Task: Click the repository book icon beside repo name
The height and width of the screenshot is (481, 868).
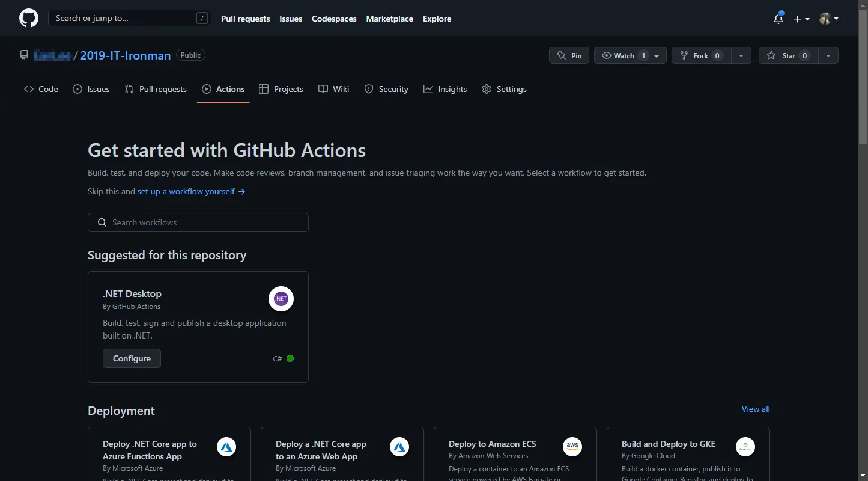Action: pyautogui.click(x=23, y=54)
